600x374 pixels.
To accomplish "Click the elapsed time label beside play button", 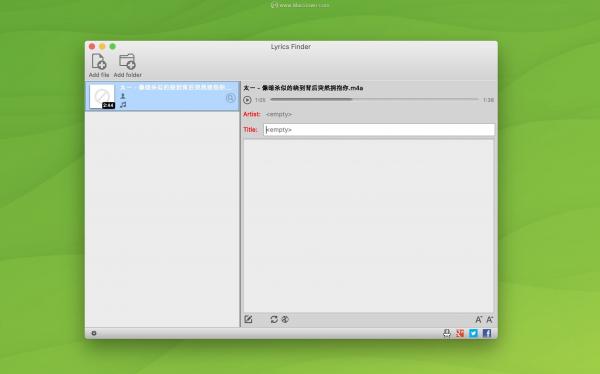I will pos(260,100).
